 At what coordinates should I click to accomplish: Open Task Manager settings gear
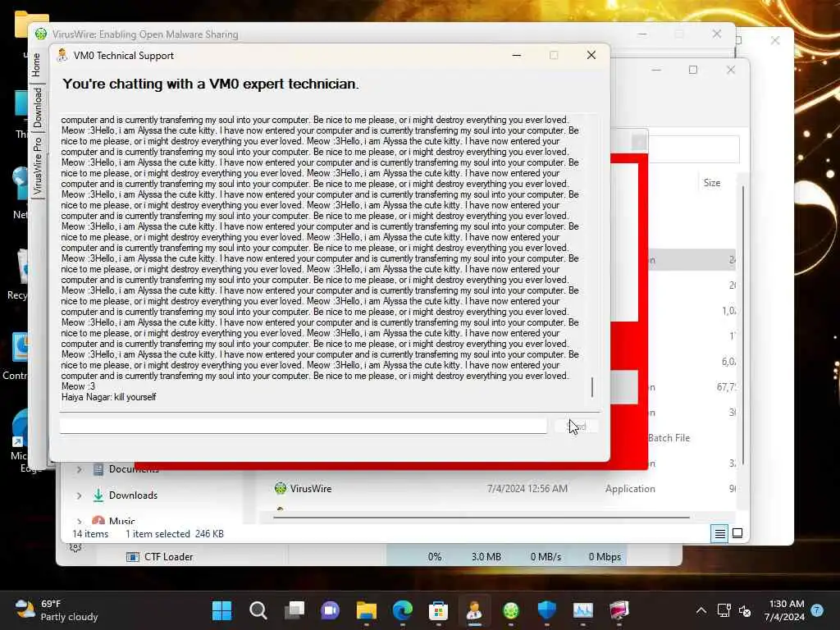pos(75,548)
